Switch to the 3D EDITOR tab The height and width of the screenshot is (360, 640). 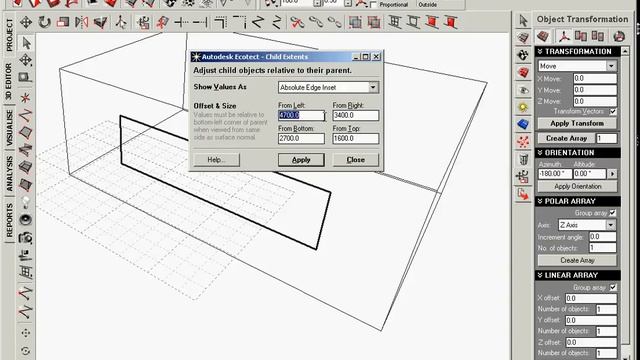coord(9,82)
